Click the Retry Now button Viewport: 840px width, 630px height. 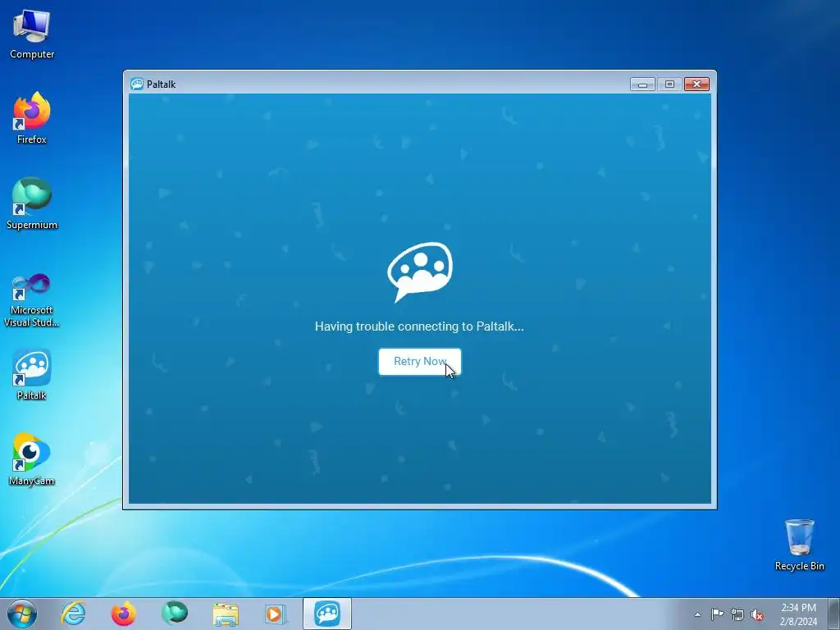(x=419, y=362)
